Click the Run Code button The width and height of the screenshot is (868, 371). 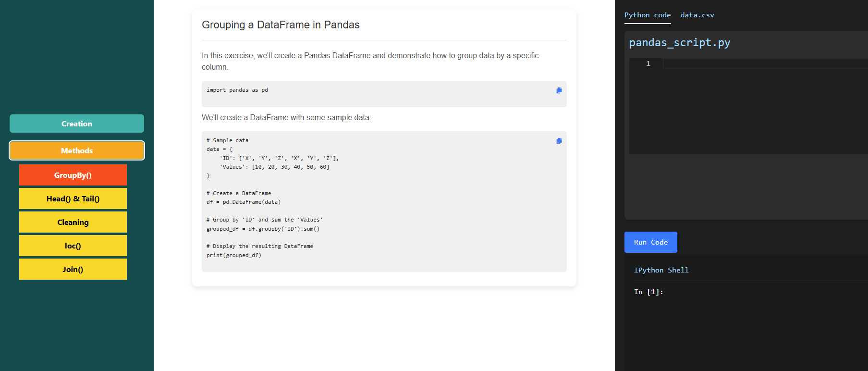[x=651, y=242]
